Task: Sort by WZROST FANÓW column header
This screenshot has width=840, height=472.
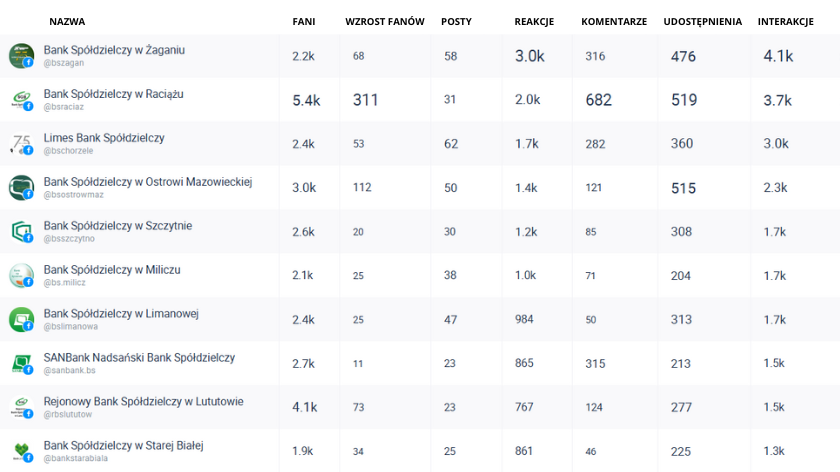Action: 385,22
